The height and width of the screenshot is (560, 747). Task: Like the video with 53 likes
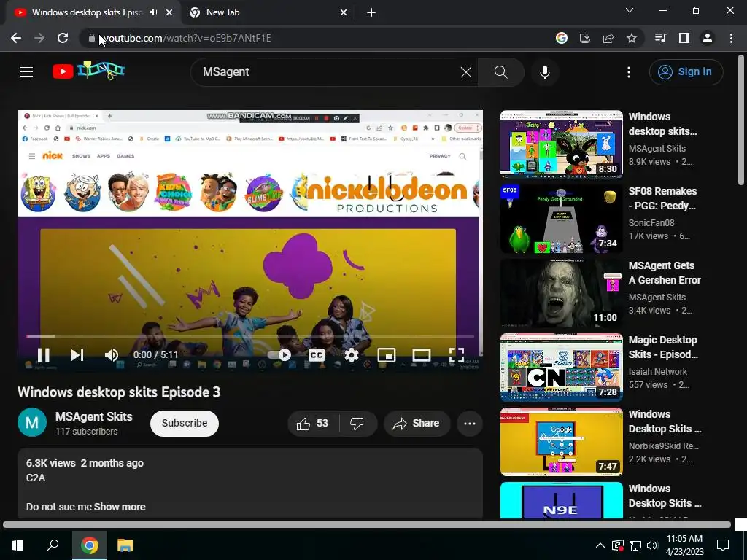[313, 424]
